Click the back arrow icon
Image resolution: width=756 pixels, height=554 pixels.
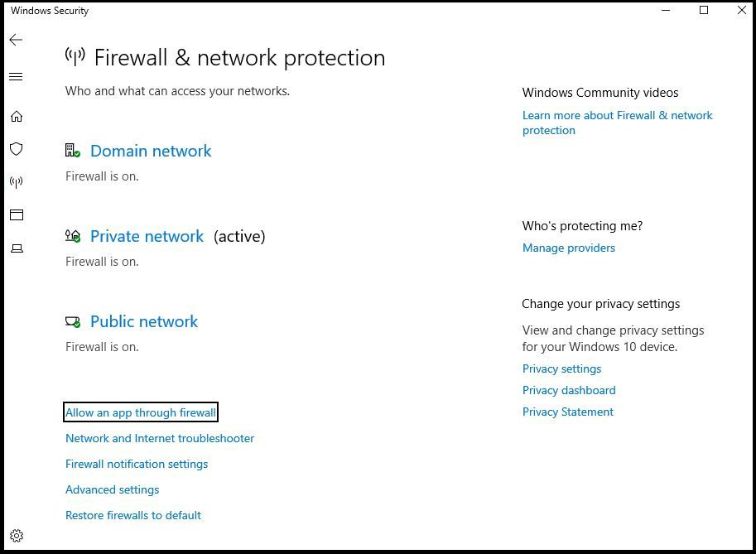coord(16,40)
